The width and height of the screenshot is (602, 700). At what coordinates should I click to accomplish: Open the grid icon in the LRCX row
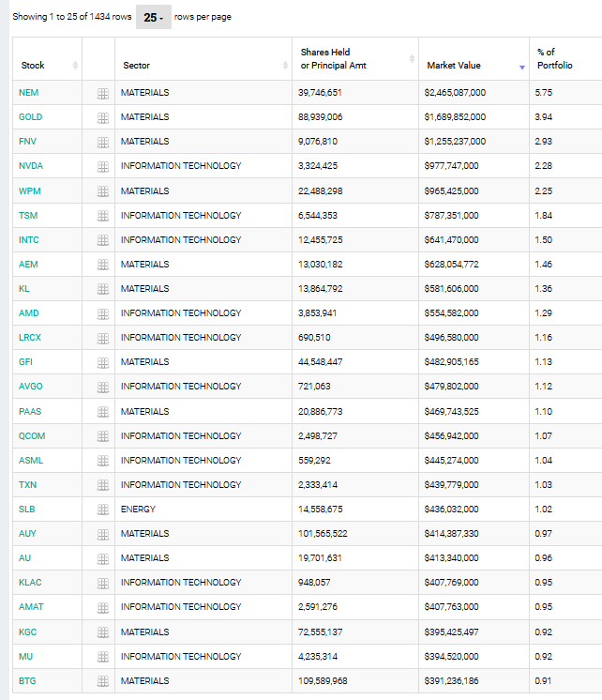coord(103,339)
